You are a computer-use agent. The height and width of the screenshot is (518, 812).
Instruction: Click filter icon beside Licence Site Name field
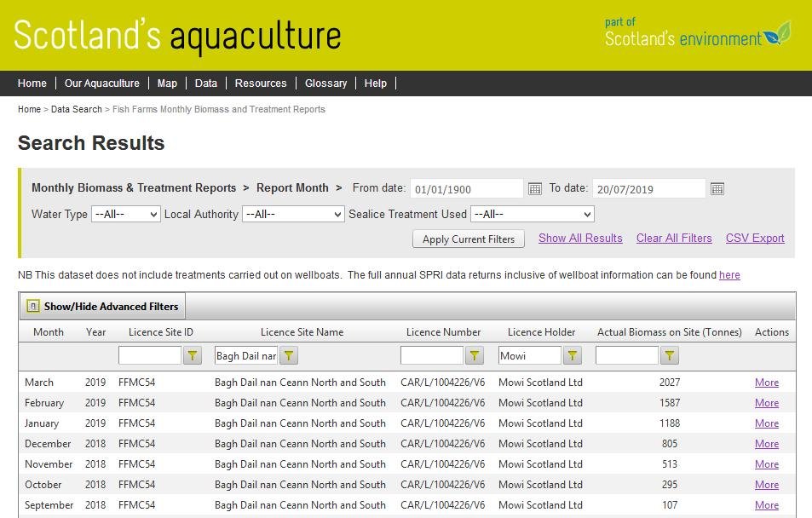tap(289, 355)
